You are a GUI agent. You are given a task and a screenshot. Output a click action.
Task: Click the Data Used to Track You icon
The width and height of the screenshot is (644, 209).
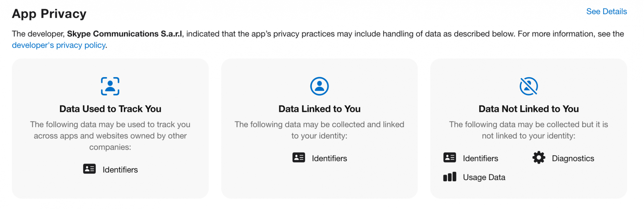pos(110,86)
